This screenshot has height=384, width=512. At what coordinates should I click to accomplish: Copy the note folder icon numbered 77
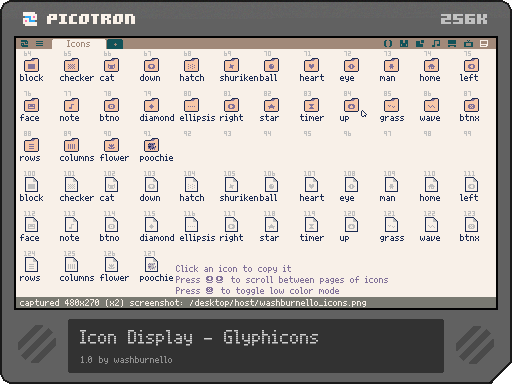pyautogui.click(x=71, y=105)
